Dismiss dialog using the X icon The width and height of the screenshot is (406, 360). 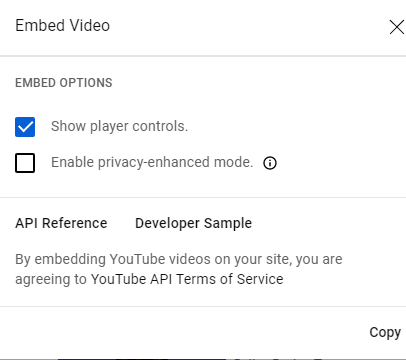coord(397,27)
